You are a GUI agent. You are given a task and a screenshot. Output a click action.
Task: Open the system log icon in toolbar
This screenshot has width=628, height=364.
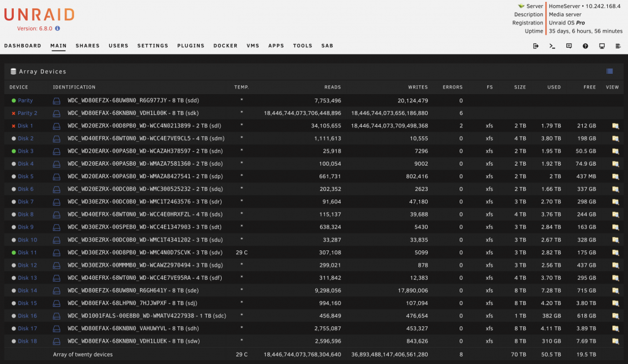coord(618,46)
